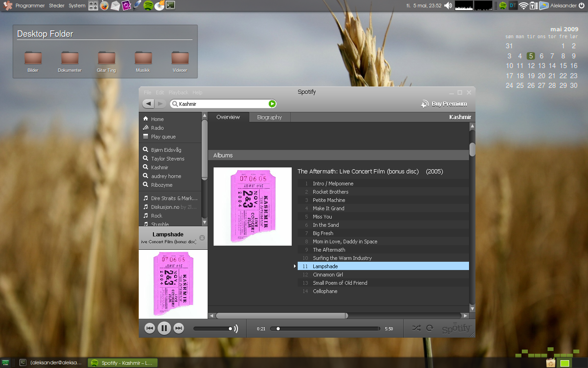Open the Programmer menu in the panel
Image resolution: width=588 pixels, height=368 pixels.
30,6
